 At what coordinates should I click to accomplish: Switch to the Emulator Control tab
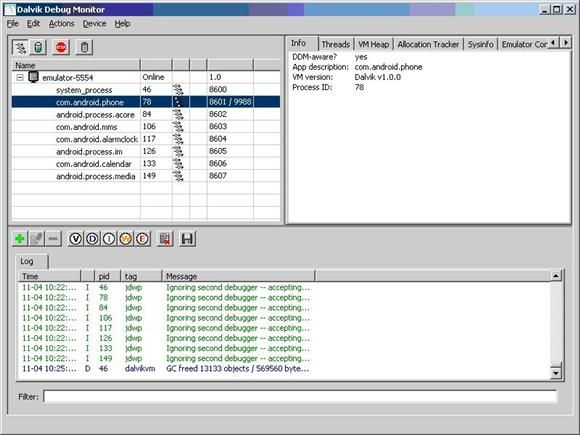523,44
